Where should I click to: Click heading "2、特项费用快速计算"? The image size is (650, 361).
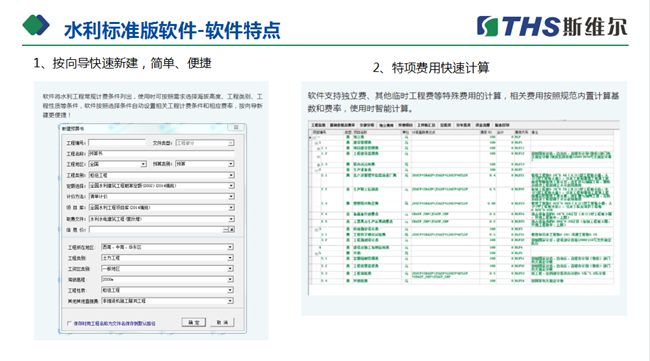tap(431, 68)
